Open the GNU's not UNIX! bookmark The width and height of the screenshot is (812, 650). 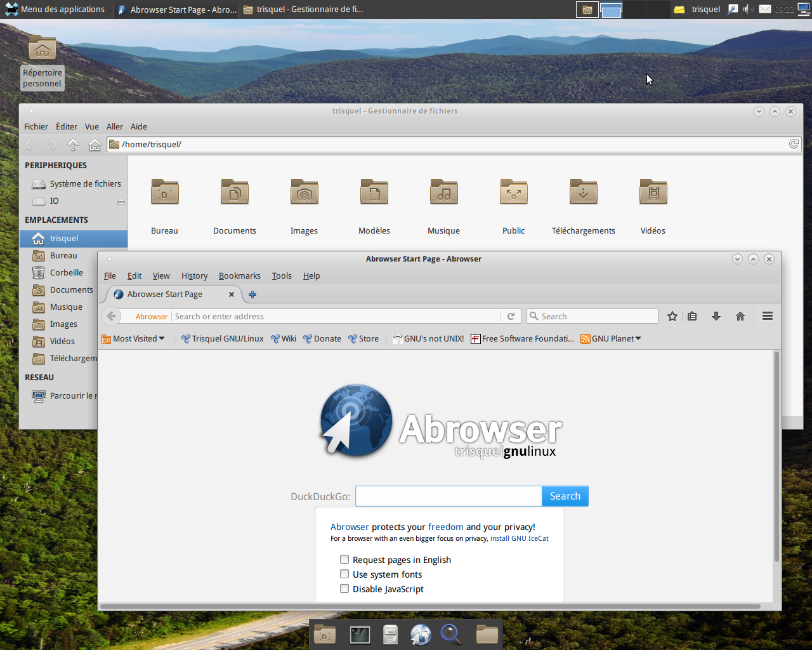click(x=428, y=339)
